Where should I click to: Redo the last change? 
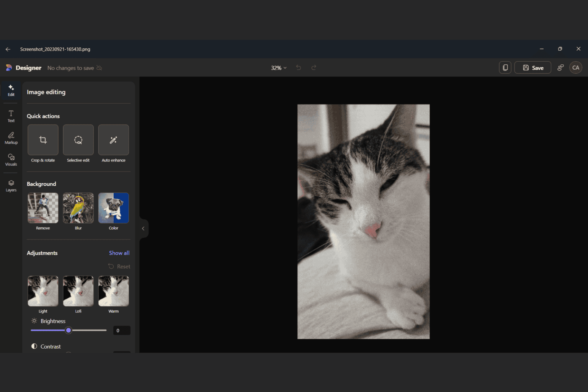click(314, 67)
